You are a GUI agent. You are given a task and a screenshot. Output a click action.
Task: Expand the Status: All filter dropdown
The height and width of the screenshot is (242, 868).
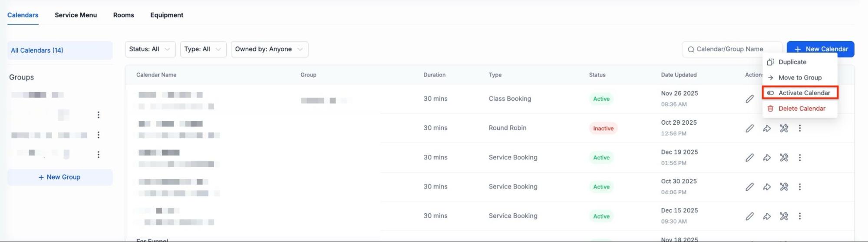[x=150, y=49]
